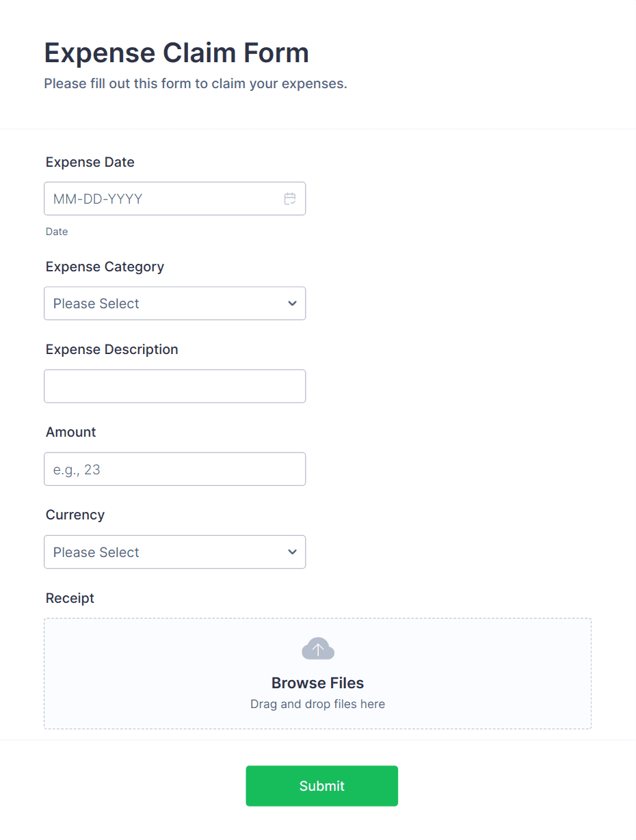Click the Receipt section label
Viewport: 636px width, 840px height.
(70, 598)
